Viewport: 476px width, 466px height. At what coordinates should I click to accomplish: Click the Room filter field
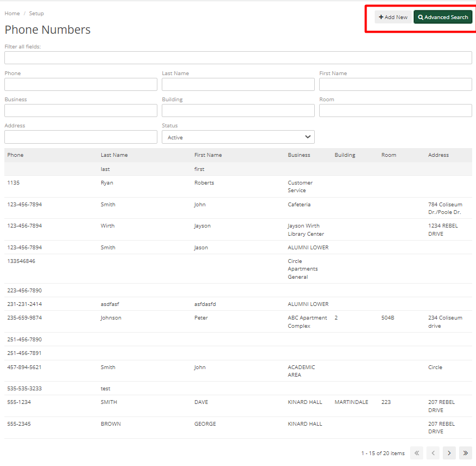(395, 110)
